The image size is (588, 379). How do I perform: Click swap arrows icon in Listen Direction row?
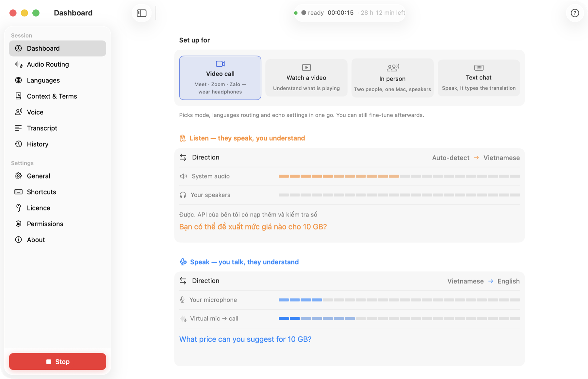click(x=183, y=158)
